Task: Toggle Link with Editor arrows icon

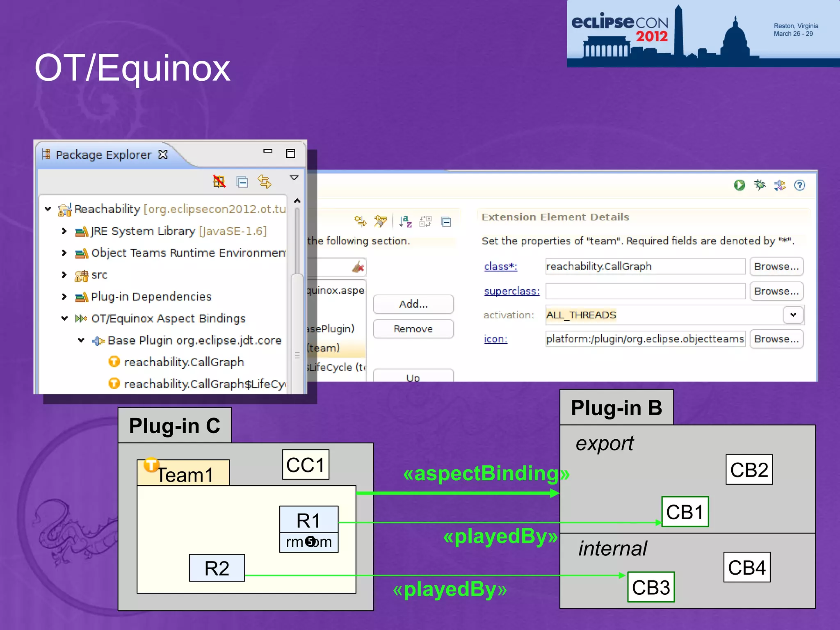Action: pyautogui.click(x=264, y=181)
